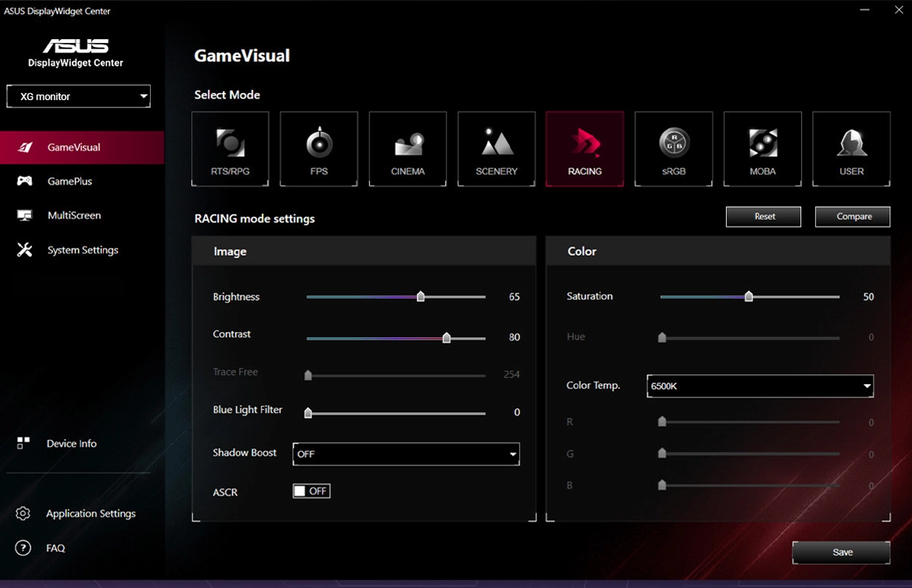Pick the SCENERY mode icon
The height and width of the screenshot is (588, 912).
pyautogui.click(x=497, y=148)
